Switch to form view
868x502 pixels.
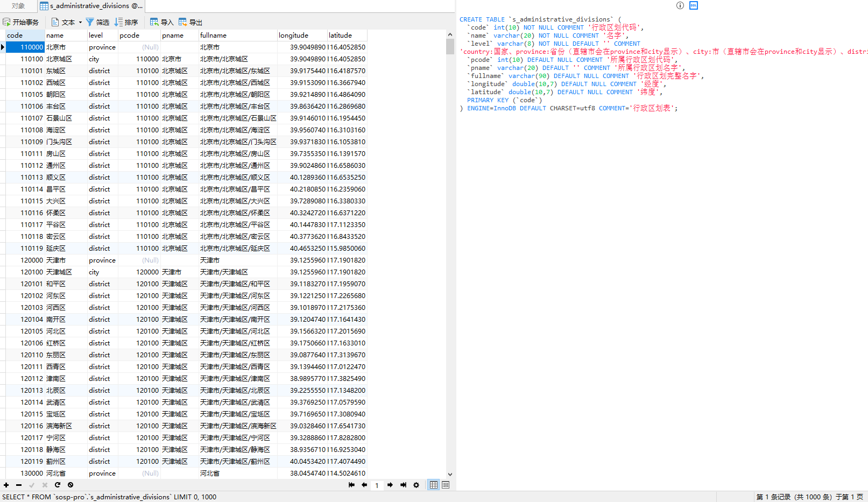[x=446, y=485]
